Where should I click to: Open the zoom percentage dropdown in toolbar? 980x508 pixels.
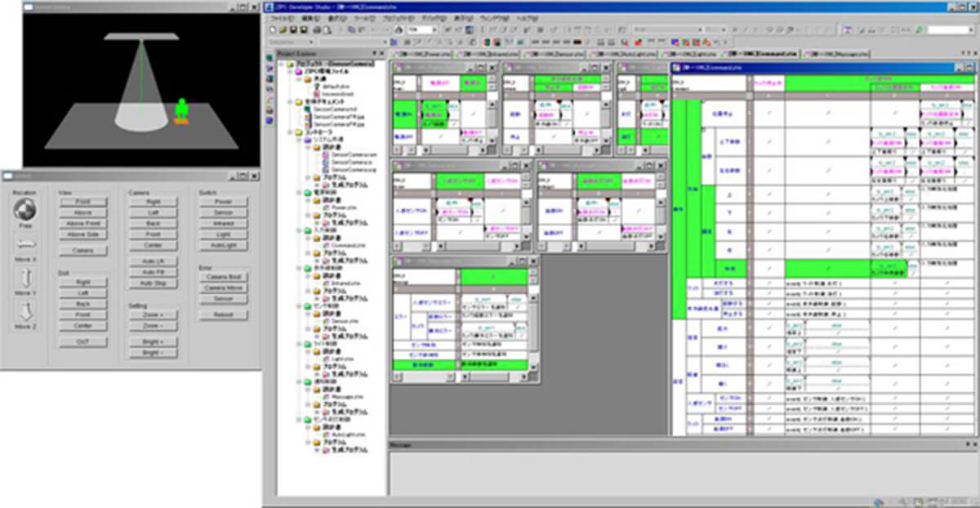point(434,29)
